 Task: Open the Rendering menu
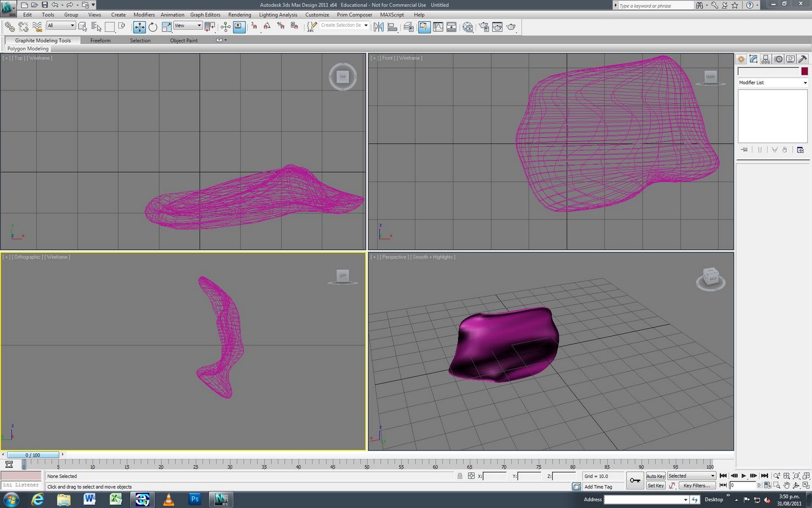click(240, 14)
